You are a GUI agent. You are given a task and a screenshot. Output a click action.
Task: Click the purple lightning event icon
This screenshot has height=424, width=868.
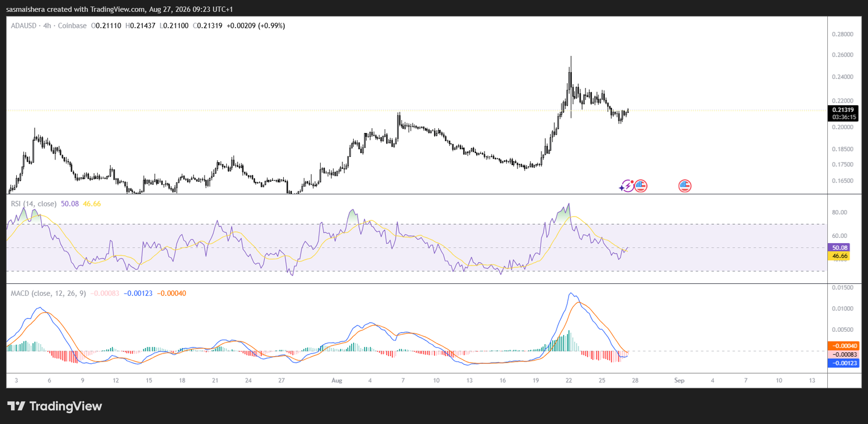[x=626, y=186]
